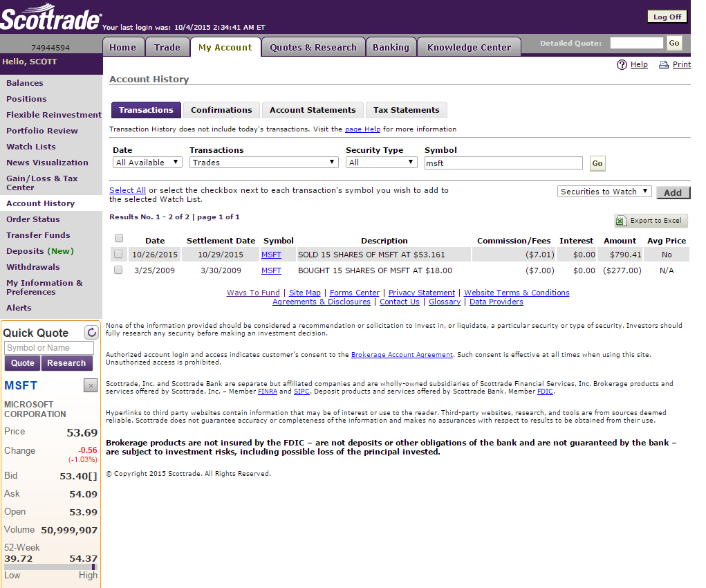The width and height of the screenshot is (706, 588).
Task: Open the page Help link
Action: pyautogui.click(x=362, y=129)
